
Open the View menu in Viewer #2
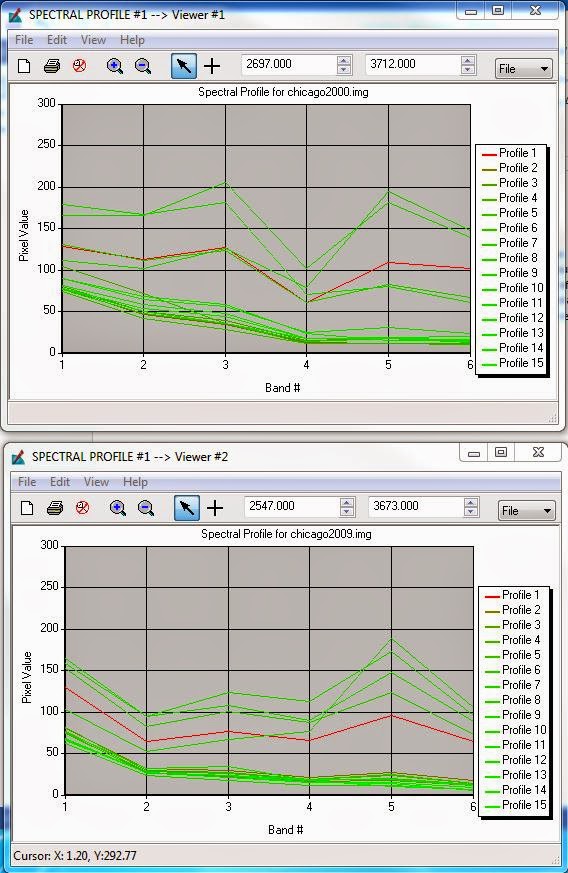click(96, 482)
